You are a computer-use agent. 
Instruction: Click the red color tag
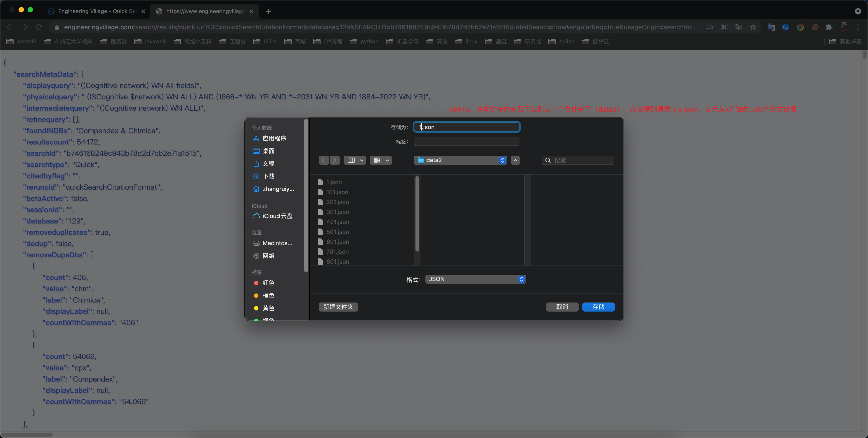[268, 283]
